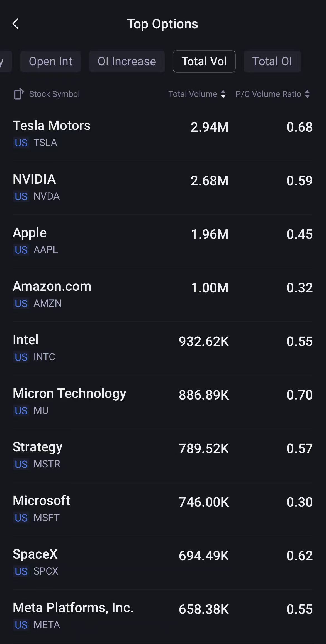Open Micron Technology MU entry
Image resolution: width=326 pixels, height=644 pixels.
(x=163, y=402)
